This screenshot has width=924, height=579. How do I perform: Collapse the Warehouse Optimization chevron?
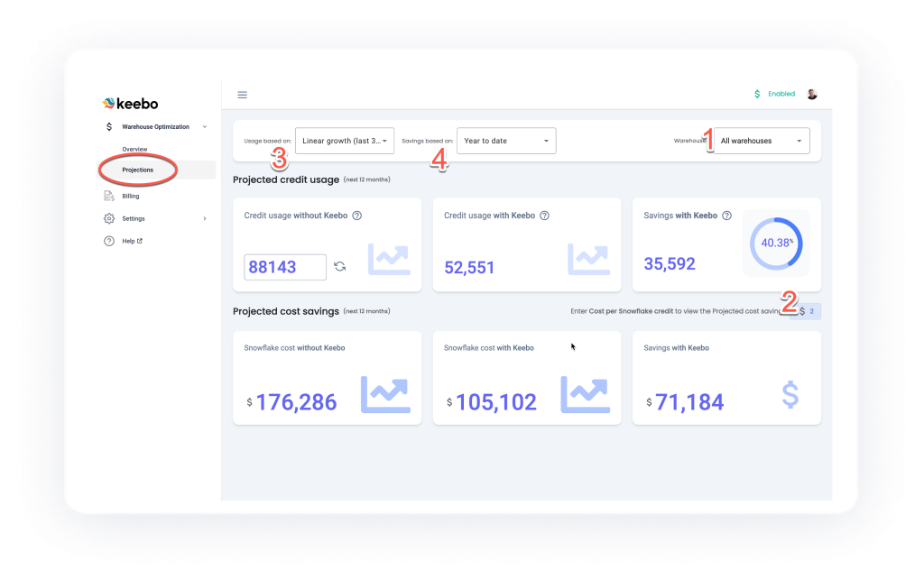pyautogui.click(x=205, y=126)
